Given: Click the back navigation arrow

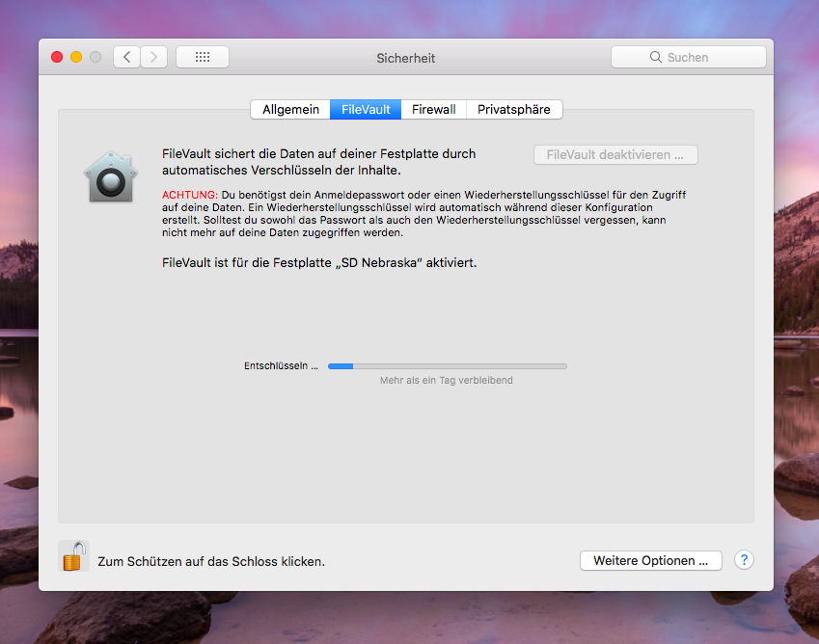Looking at the screenshot, I should point(126,57).
